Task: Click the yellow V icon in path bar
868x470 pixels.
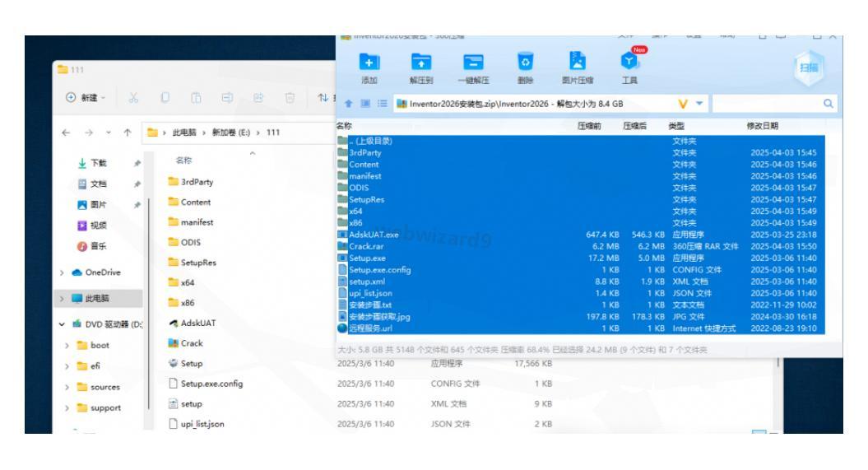Action: 683,104
